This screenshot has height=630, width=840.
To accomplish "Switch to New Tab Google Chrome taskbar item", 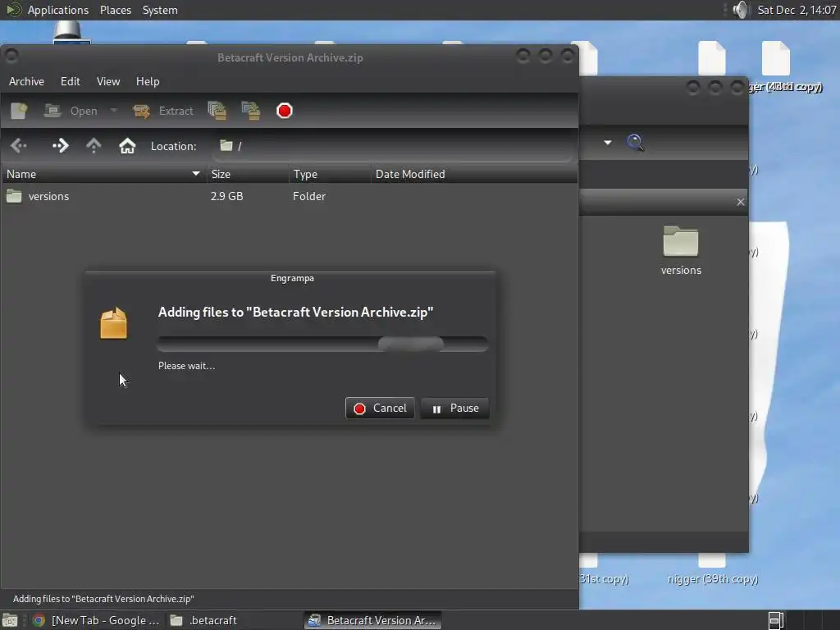I will coord(97,620).
